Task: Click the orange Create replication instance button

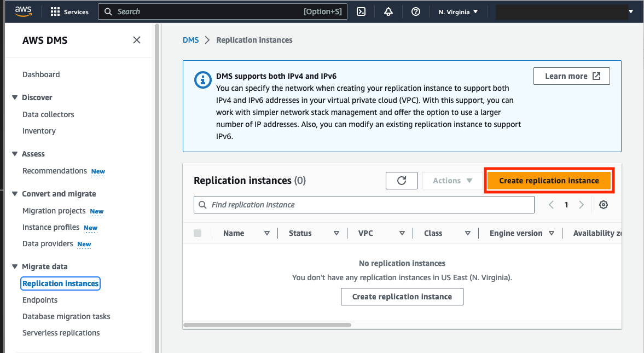Action: pos(549,181)
